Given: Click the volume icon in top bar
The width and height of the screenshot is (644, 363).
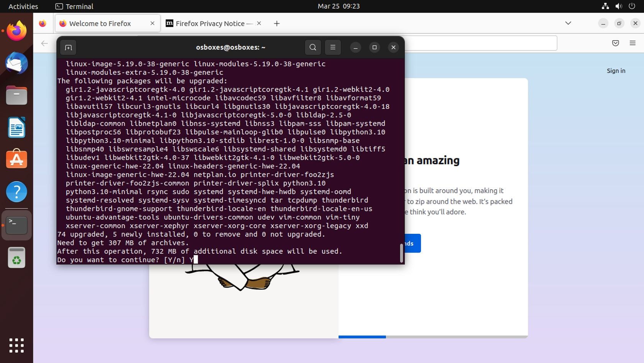Looking at the screenshot, I should coord(619,6).
